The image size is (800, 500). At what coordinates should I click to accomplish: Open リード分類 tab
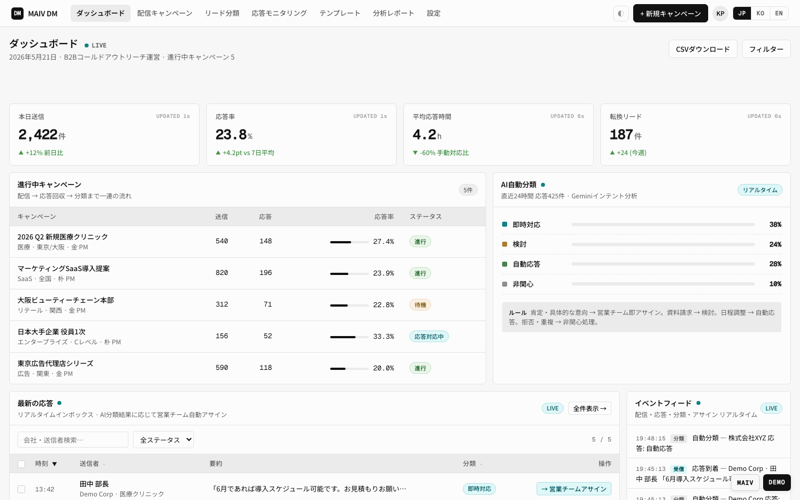tap(222, 13)
